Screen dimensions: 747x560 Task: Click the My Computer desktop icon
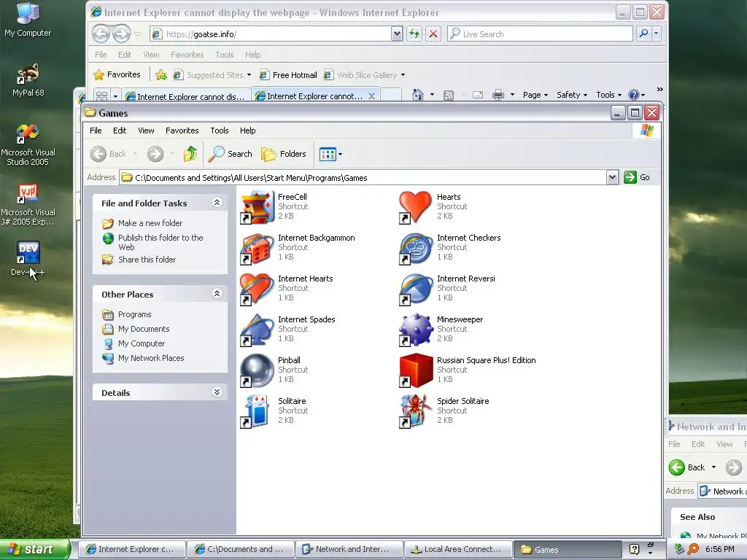click(28, 20)
